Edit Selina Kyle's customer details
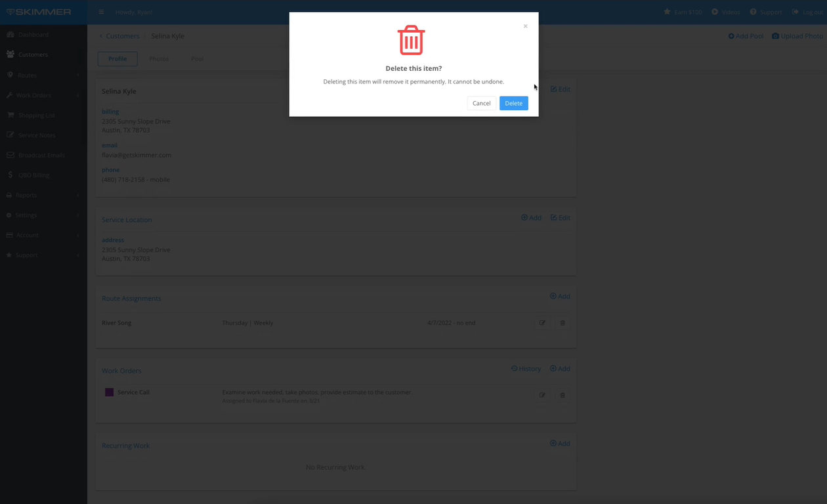 pyautogui.click(x=560, y=89)
